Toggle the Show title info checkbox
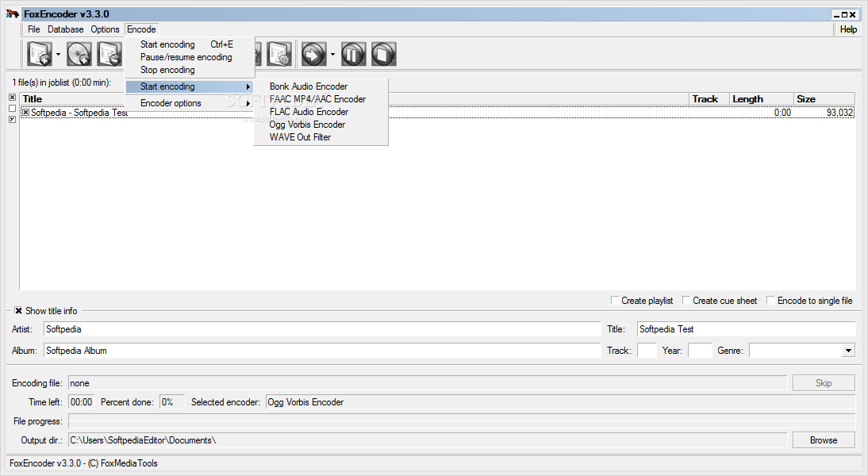 [19, 310]
